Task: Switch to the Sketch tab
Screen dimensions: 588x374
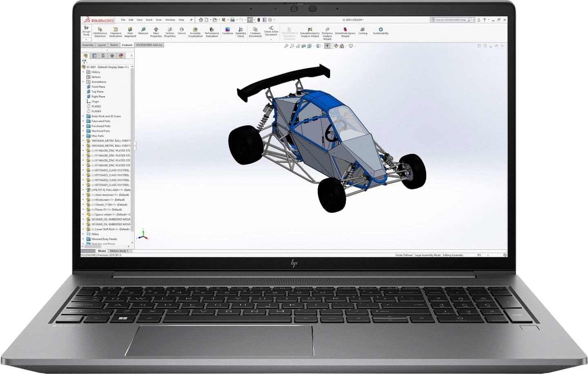Action: 114,45
